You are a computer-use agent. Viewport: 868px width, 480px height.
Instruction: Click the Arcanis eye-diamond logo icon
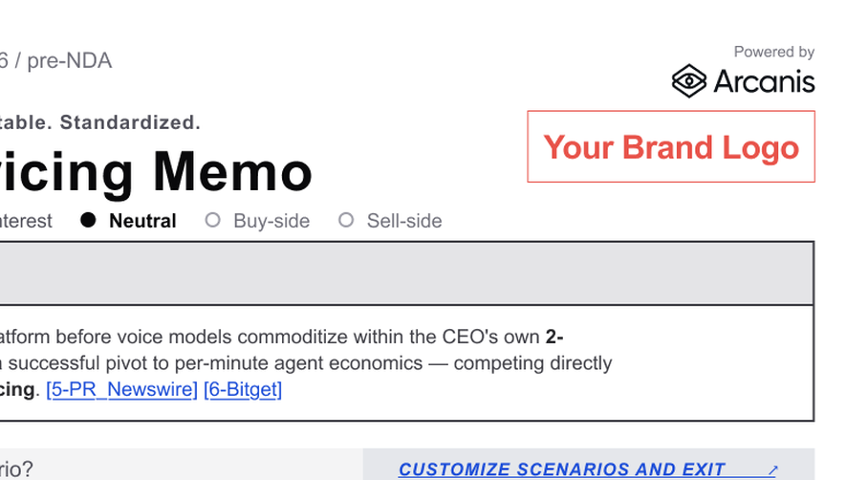point(688,81)
